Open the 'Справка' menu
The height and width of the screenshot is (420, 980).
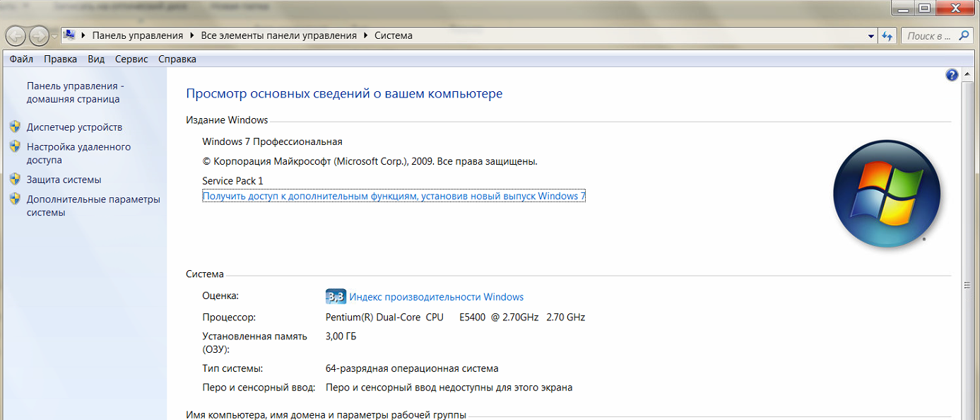pyautogui.click(x=177, y=59)
